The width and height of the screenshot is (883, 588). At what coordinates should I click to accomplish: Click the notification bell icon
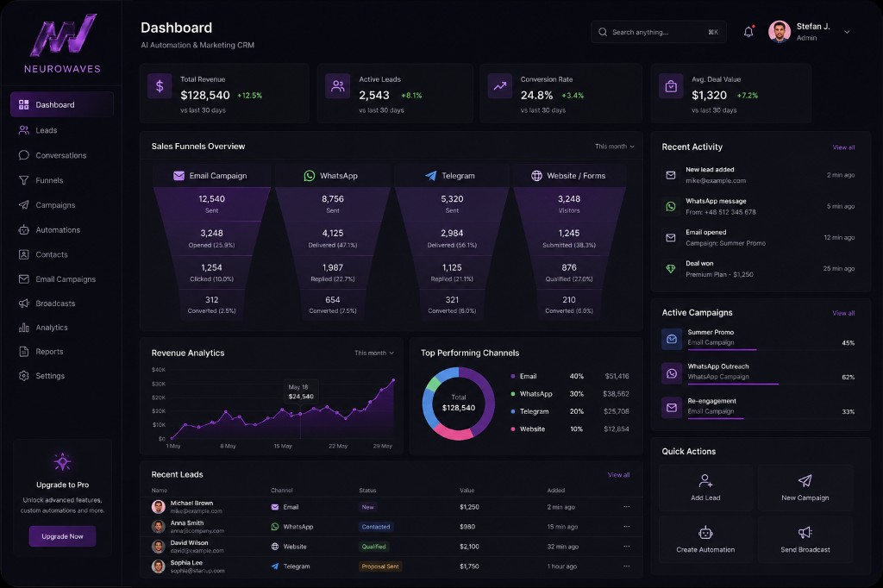(748, 32)
